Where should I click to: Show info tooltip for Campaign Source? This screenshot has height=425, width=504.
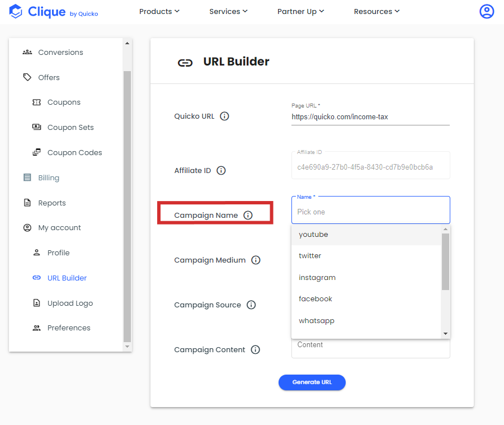point(251,305)
